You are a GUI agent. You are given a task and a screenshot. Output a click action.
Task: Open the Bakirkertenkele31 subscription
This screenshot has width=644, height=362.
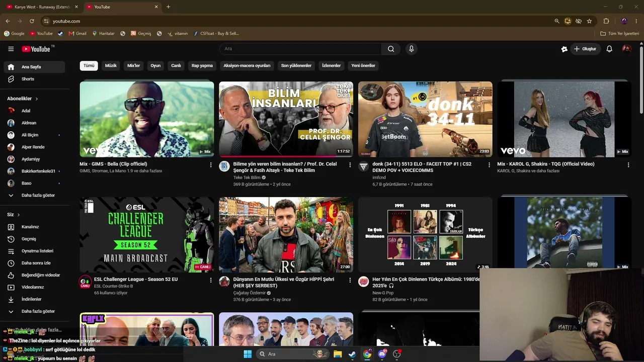(x=35, y=171)
